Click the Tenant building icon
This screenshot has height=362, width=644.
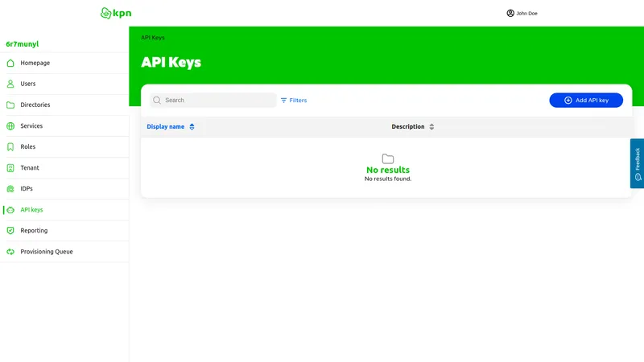tap(10, 168)
